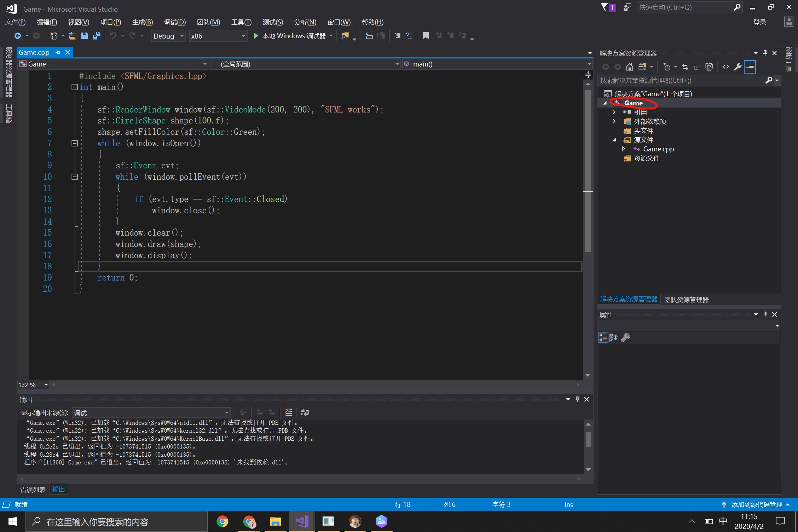Expand the Game.cpp tree node
Image resolution: width=798 pixels, height=532 pixels.
tap(624, 149)
